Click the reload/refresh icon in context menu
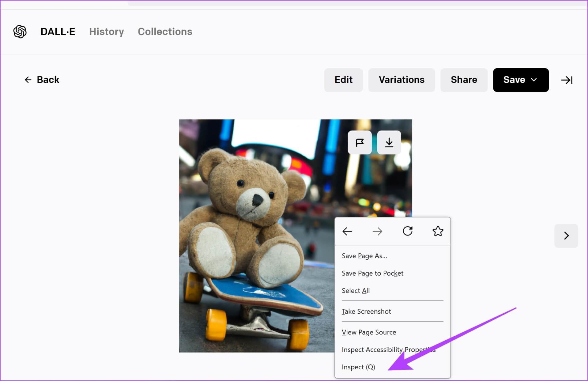The image size is (588, 381). (x=408, y=232)
